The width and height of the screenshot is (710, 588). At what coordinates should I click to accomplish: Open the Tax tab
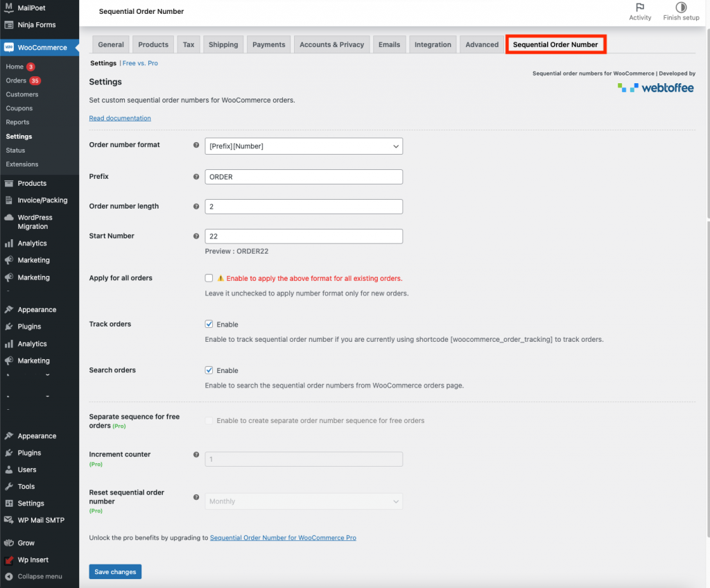click(189, 44)
